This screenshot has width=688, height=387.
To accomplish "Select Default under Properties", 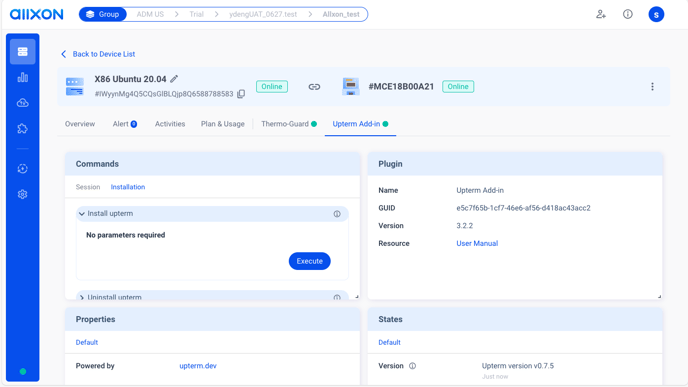I will (86, 342).
